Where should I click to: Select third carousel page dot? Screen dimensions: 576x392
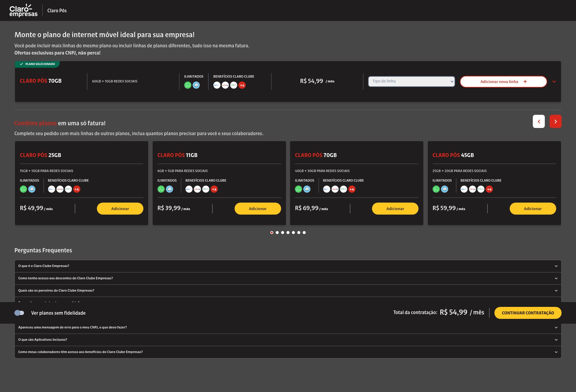283,233
